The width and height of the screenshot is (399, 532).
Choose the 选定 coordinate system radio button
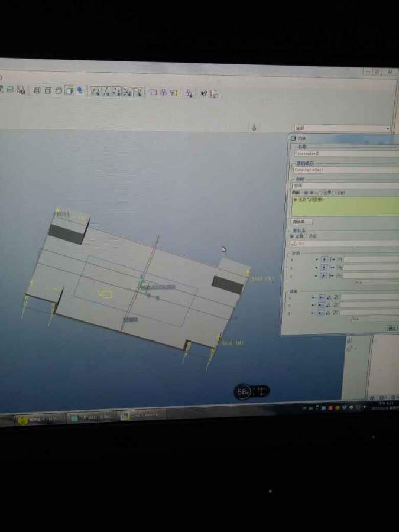(x=306, y=236)
